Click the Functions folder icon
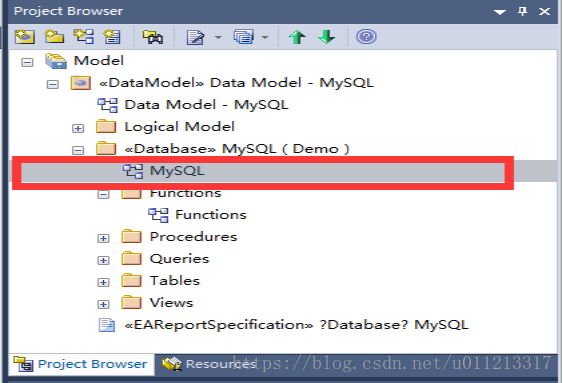The height and width of the screenshot is (383, 563). pos(131,193)
